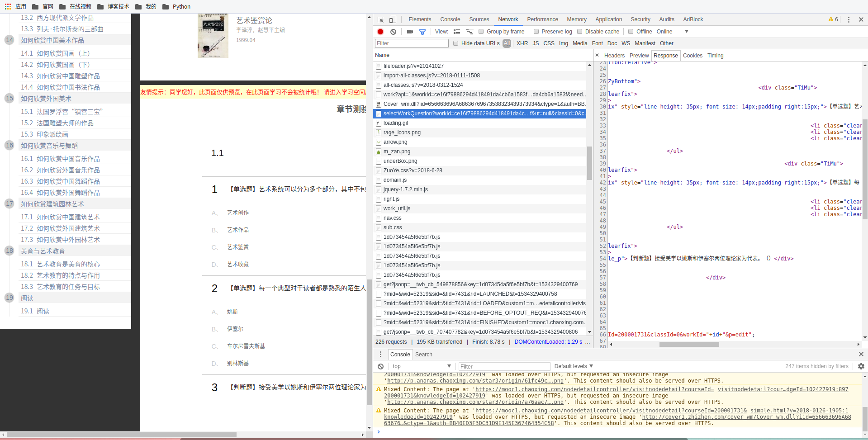This screenshot has height=440, width=868.
Task: Open the network throttling Online dropdown
Action: coord(673,32)
